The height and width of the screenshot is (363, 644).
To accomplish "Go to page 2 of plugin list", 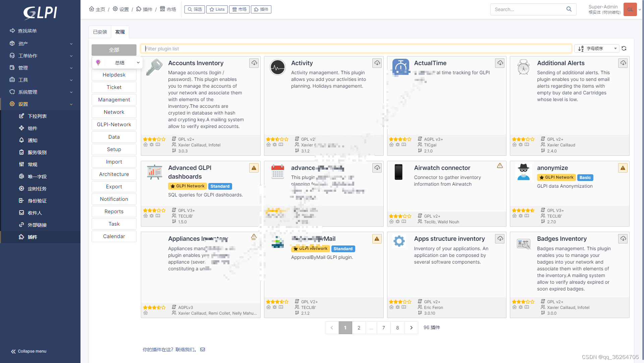I will pos(359,328).
